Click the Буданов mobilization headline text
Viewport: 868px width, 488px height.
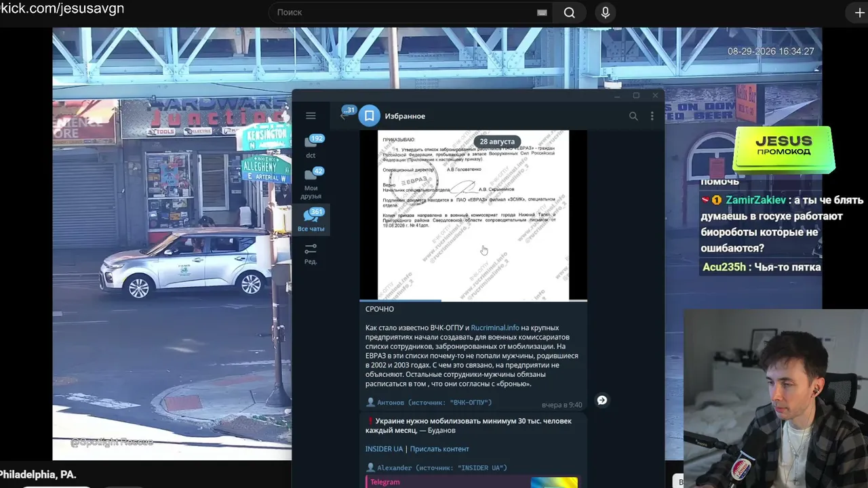(x=469, y=426)
